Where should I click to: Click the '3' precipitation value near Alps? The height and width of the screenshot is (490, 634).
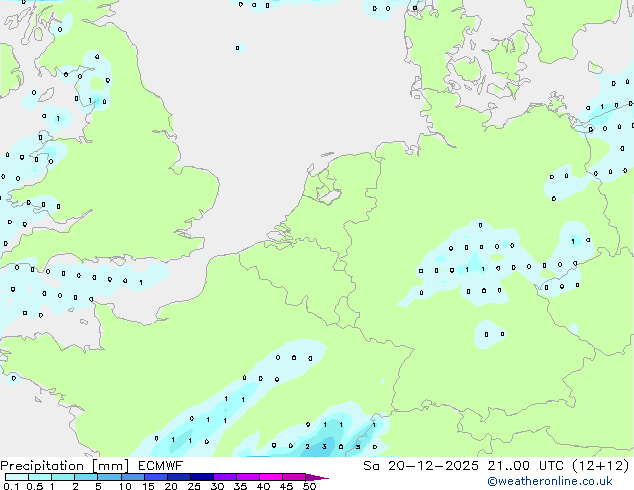point(324,447)
